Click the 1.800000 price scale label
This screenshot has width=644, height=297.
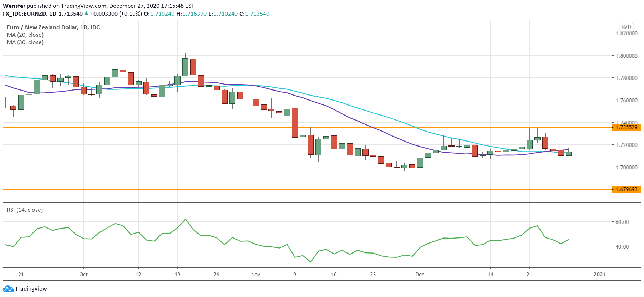pos(627,56)
